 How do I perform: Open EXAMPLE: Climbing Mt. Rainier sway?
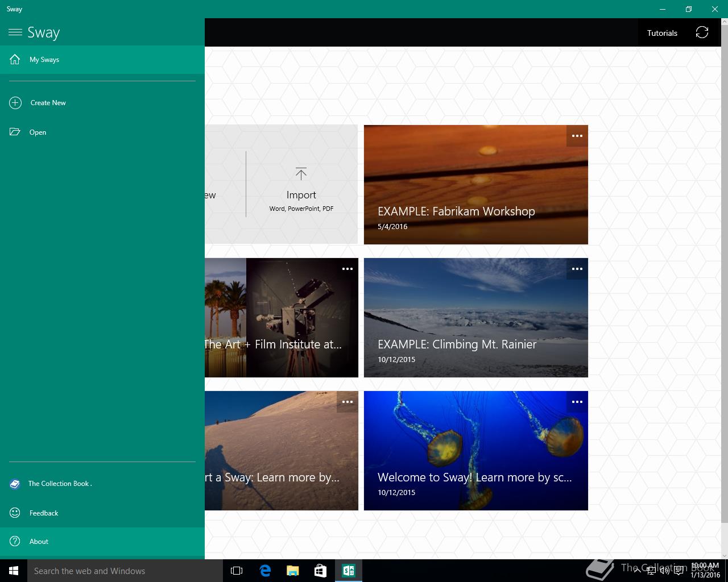(x=476, y=318)
